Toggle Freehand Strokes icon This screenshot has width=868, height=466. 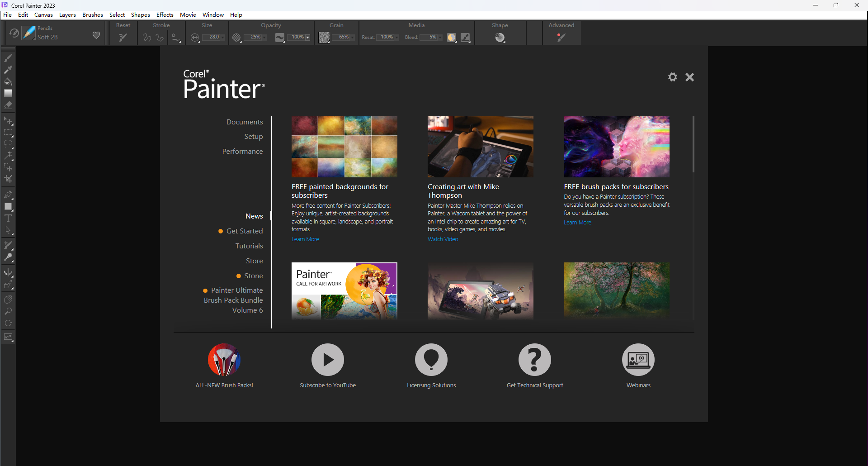click(147, 38)
